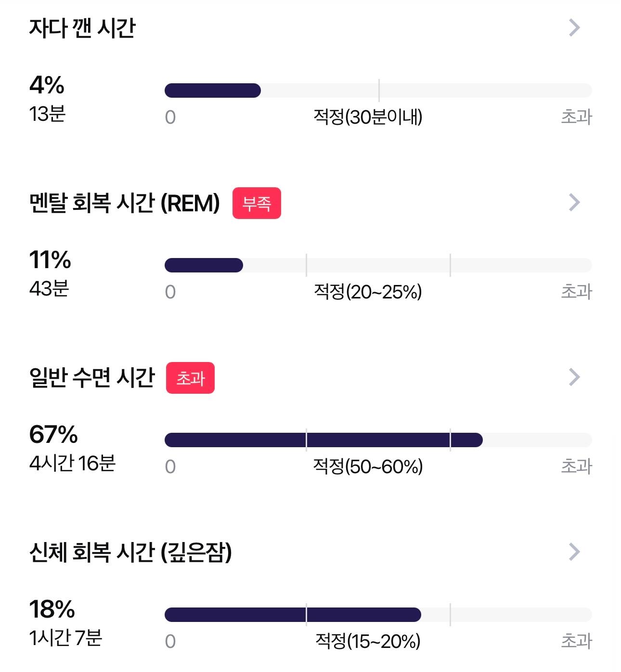Select the 신체 회복 시간 (깊은잠) heading

(130, 553)
